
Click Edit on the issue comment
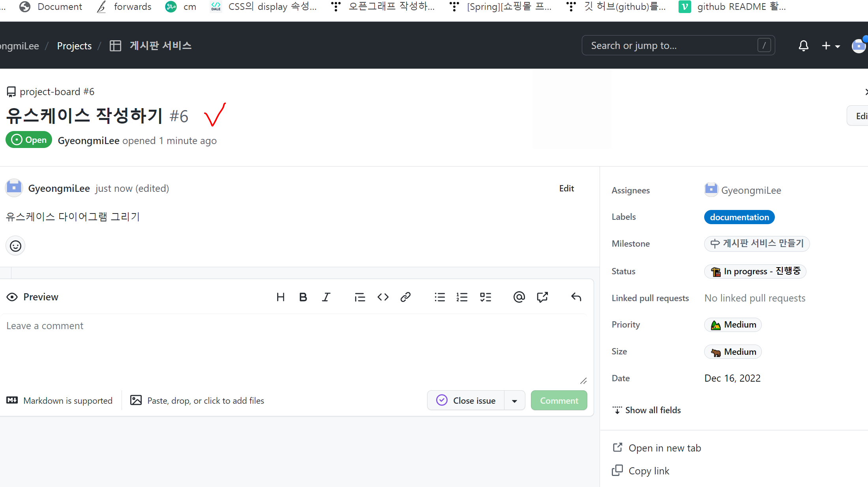[566, 189]
